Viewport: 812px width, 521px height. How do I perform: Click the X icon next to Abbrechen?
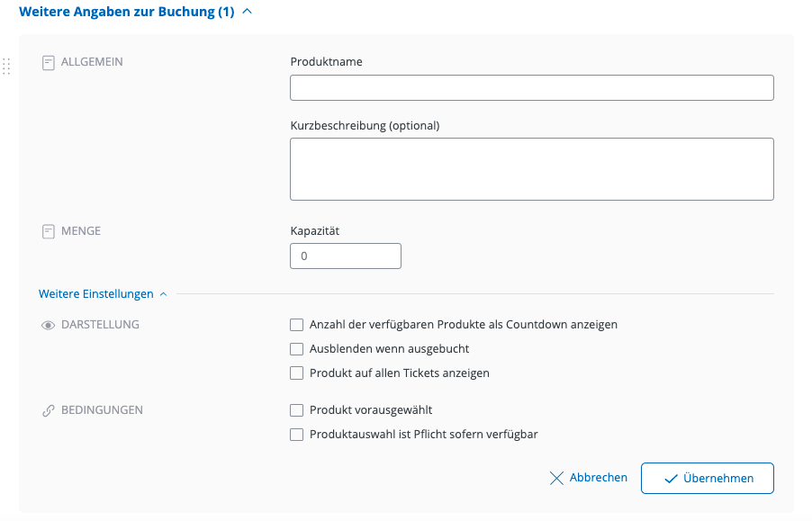[x=556, y=478]
